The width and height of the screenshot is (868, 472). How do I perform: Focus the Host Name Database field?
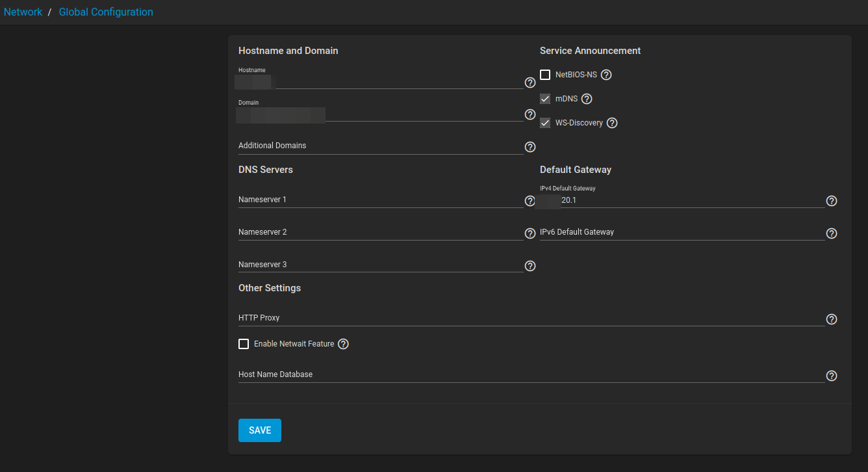(531, 375)
